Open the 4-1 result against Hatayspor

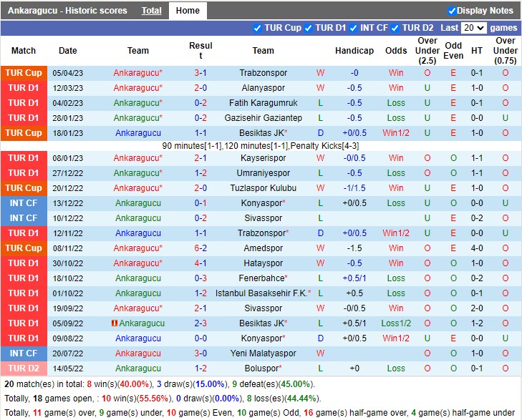[x=200, y=263]
